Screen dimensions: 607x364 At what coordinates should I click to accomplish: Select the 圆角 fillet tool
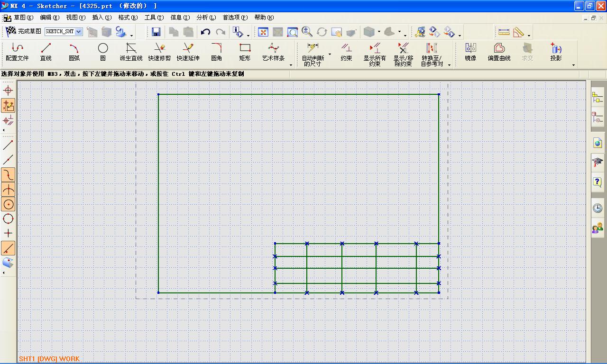point(217,52)
